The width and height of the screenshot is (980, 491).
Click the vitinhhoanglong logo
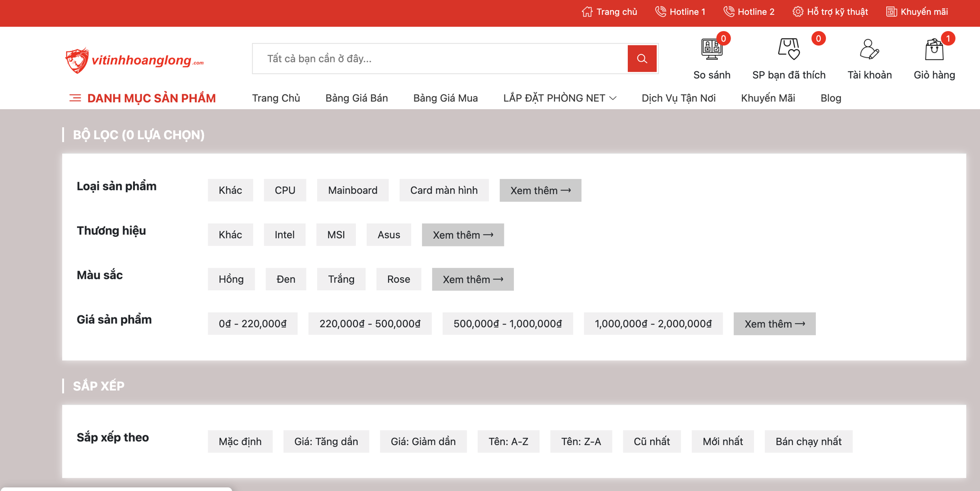tap(134, 60)
